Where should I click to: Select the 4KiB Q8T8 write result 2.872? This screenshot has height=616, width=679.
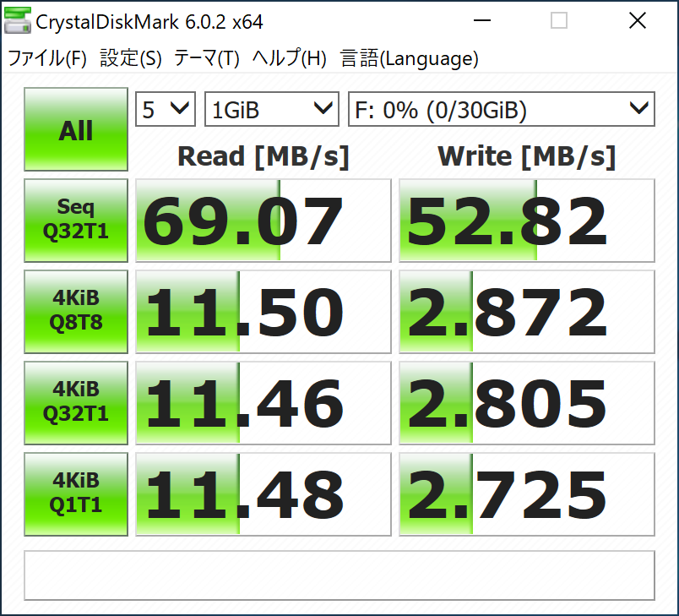pos(527,312)
